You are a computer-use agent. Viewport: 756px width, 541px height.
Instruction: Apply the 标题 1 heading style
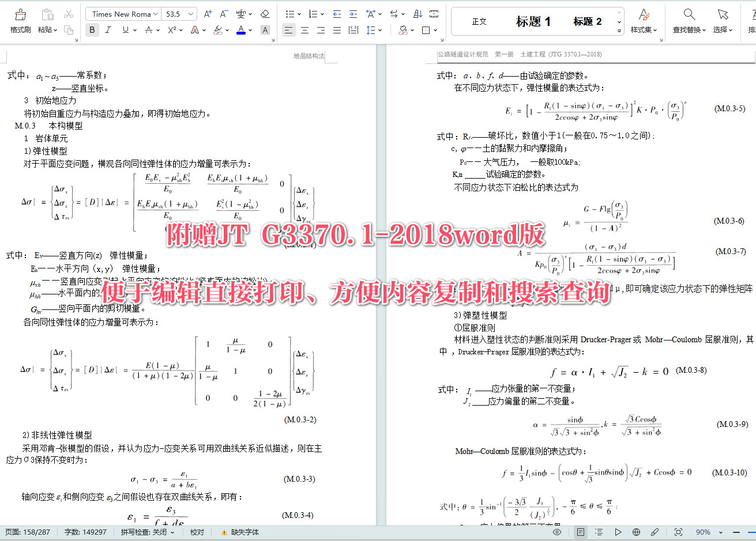[x=533, y=21]
